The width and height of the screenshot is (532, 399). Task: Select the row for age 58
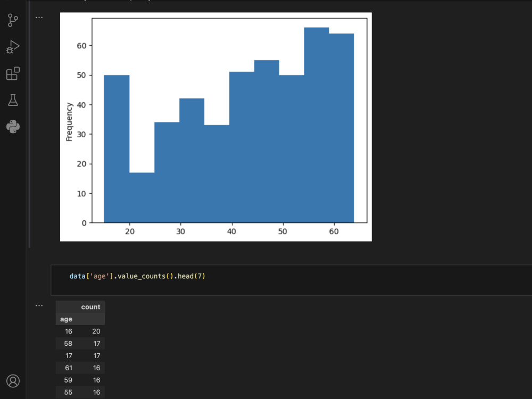point(80,343)
